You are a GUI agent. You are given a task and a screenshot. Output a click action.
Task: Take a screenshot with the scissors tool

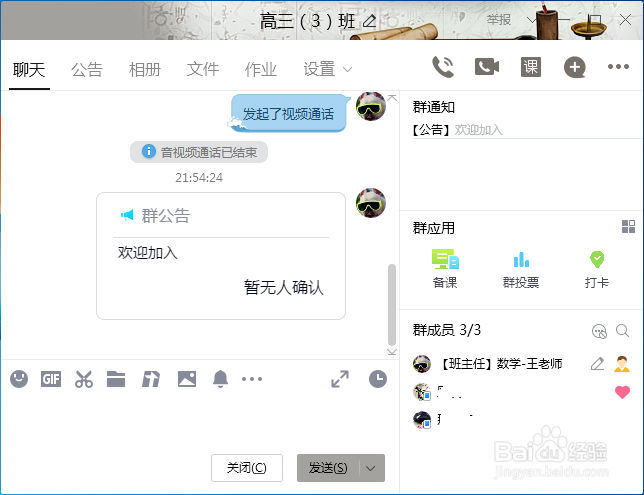84,379
